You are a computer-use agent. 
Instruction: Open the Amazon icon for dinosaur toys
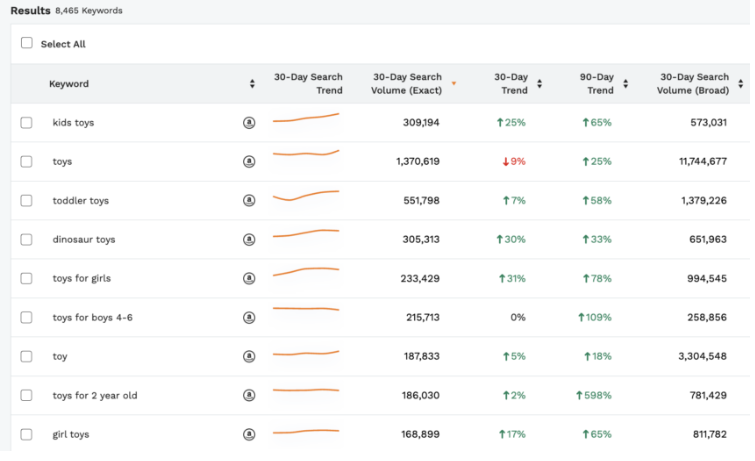click(249, 240)
